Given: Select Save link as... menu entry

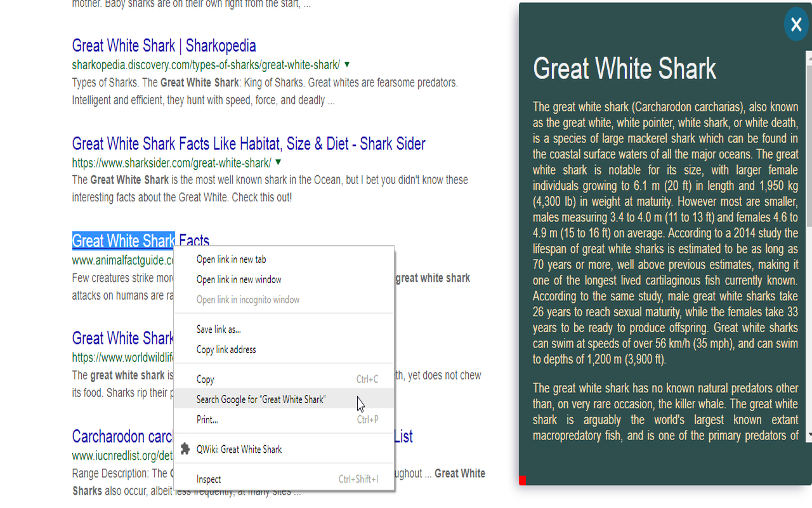Looking at the screenshot, I should 284,329.
